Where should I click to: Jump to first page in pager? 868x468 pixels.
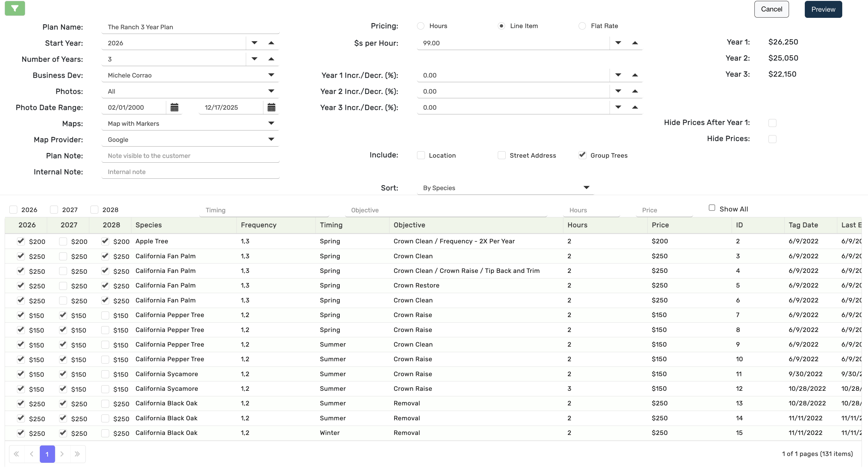(x=16, y=454)
